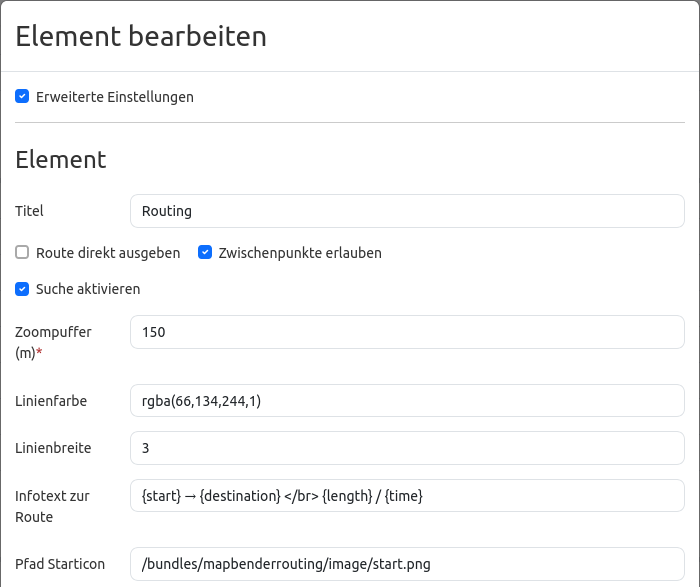Uncheck the Erweiterte Einstellungen checkbox

[22, 97]
